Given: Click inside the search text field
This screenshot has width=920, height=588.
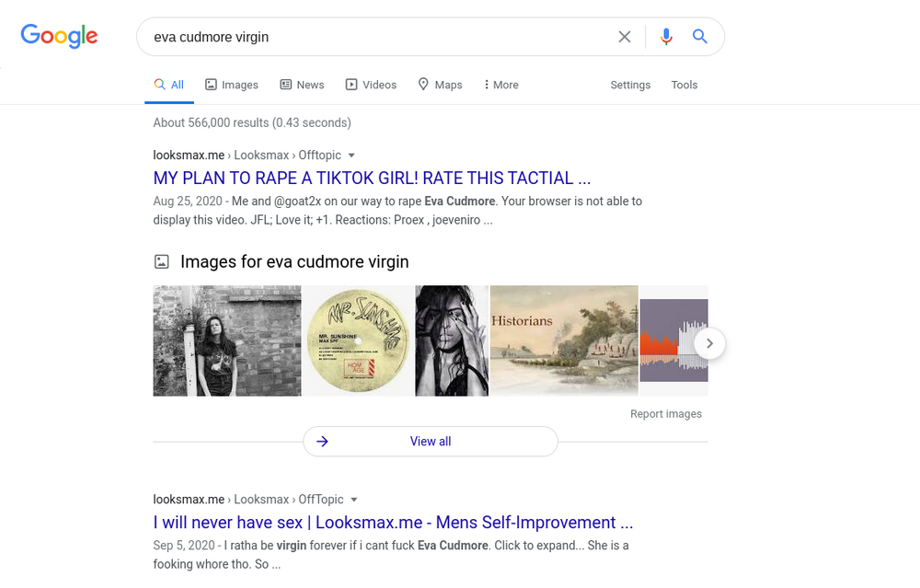Looking at the screenshot, I should pyautogui.click(x=375, y=37).
